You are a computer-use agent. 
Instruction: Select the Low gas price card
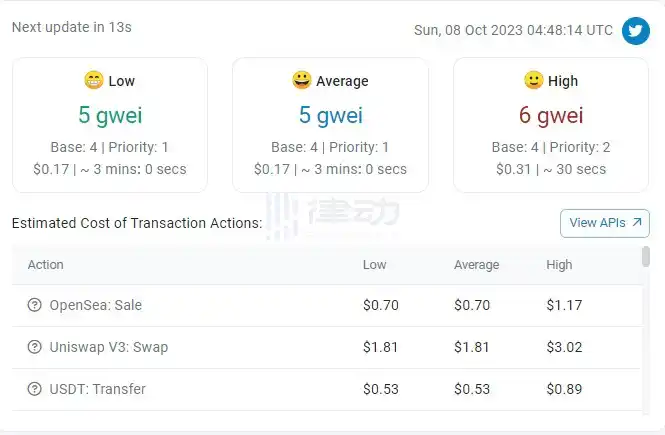[x=110, y=125]
